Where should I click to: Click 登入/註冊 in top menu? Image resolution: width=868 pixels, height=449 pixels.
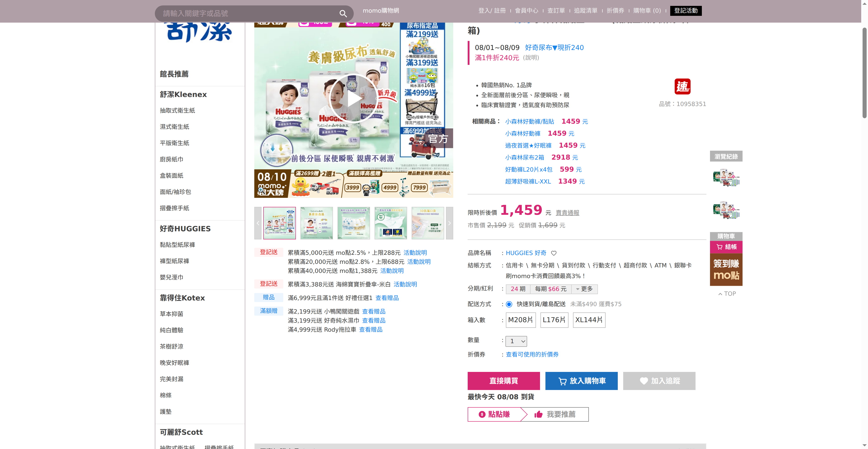(492, 11)
